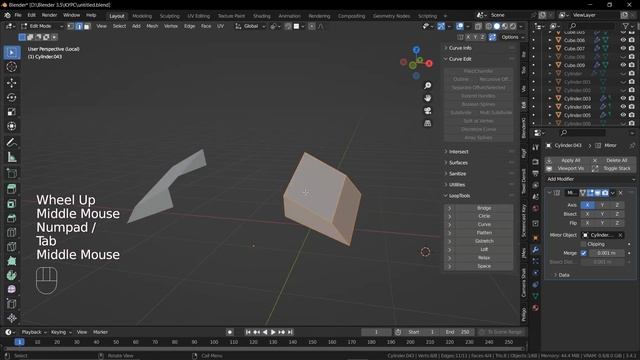Hide Cube.006 in viewport via eye
This screenshot has height=360, width=640.
click(623, 40)
